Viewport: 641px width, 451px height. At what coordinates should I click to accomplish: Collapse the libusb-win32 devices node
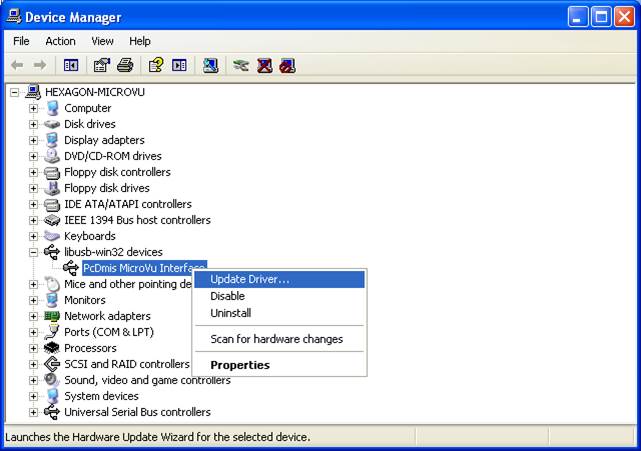click(x=33, y=252)
